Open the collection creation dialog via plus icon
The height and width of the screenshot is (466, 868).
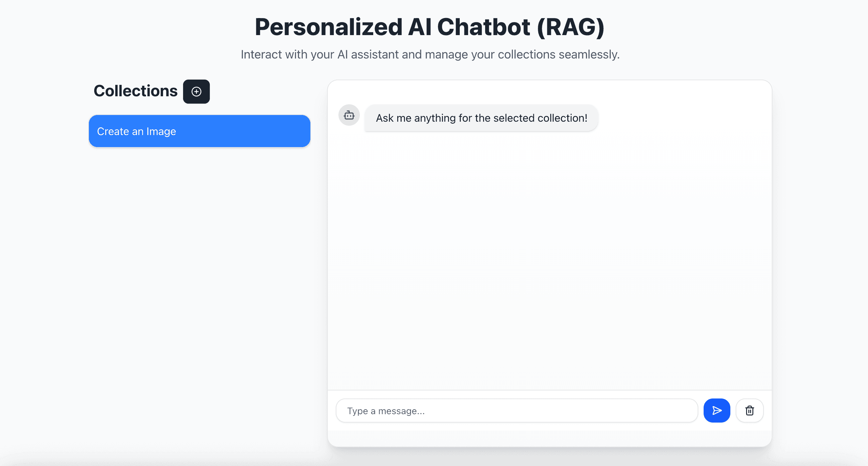(x=196, y=91)
